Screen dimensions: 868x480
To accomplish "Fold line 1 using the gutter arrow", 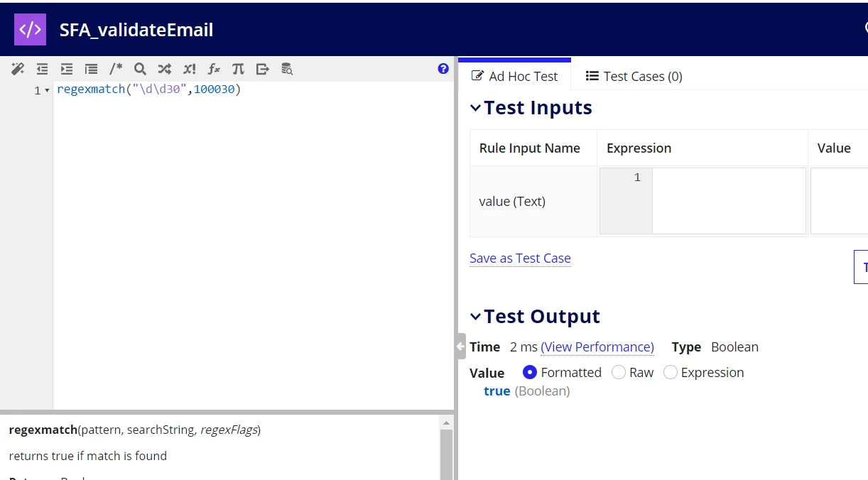I will 47,90.
